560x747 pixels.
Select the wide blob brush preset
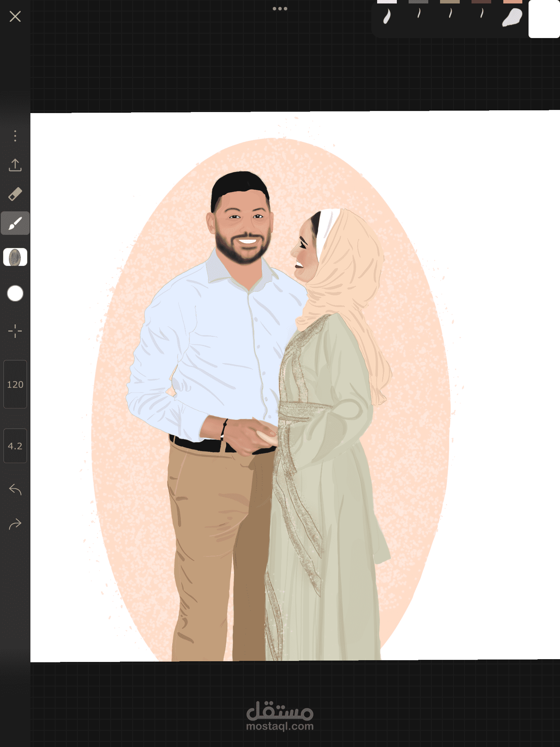point(512,17)
